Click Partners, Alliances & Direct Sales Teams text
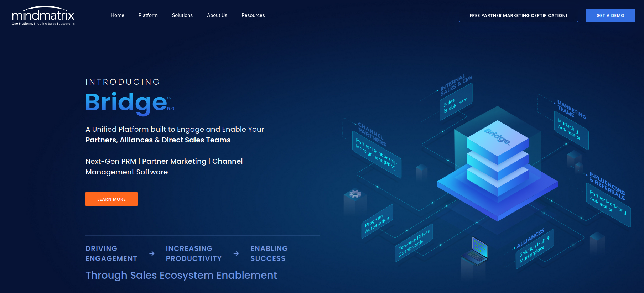Image resolution: width=644 pixels, height=293 pixels. (x=158, y=140)
